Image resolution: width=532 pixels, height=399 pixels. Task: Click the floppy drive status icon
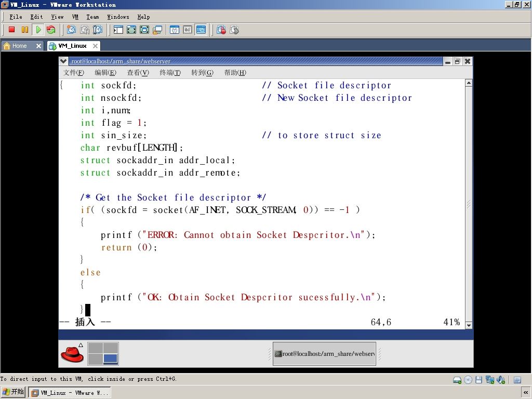point(478,380)
